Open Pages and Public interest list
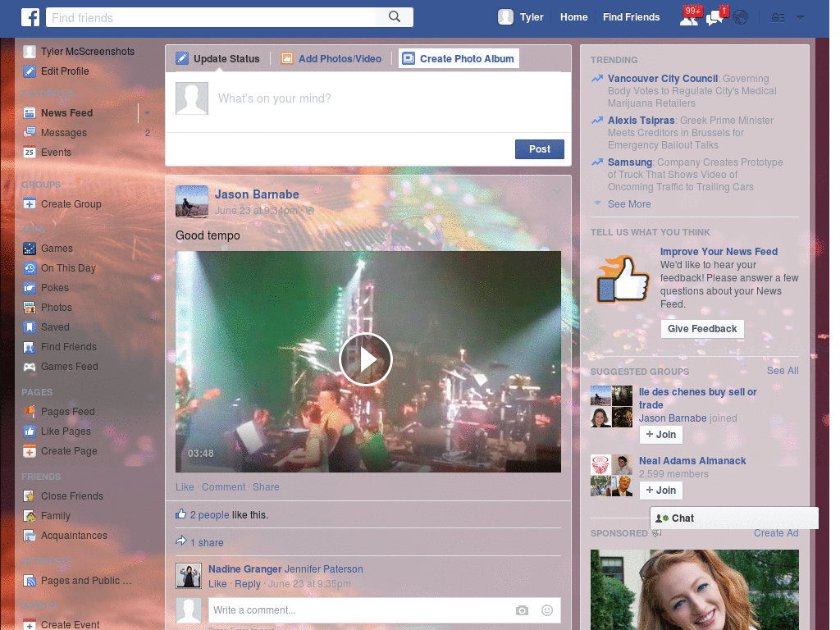Viewport: 840px width, 630px height. pyautogui.click(x=85, y=581)
